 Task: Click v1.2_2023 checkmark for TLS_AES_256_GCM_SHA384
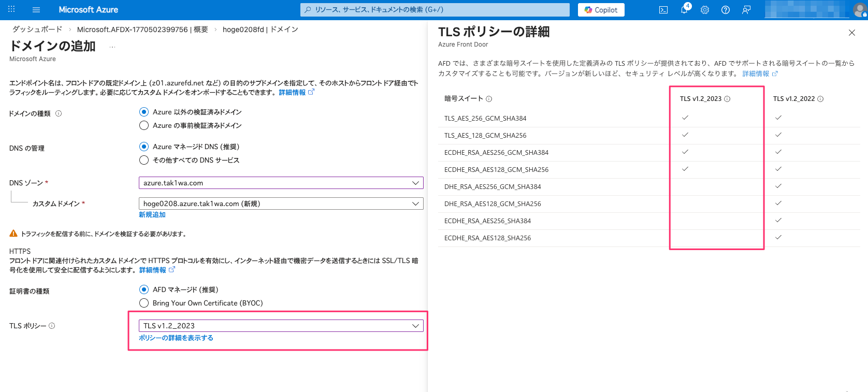coord(685,118)
